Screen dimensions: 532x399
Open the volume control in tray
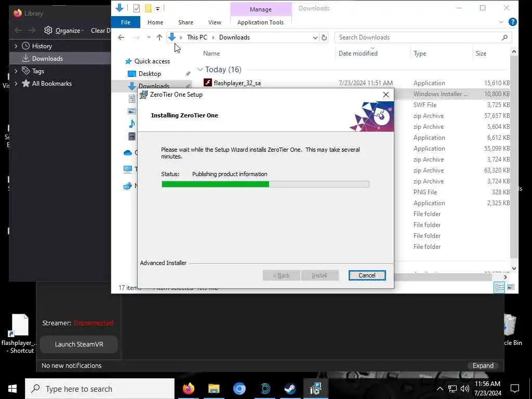pos(465,389)
